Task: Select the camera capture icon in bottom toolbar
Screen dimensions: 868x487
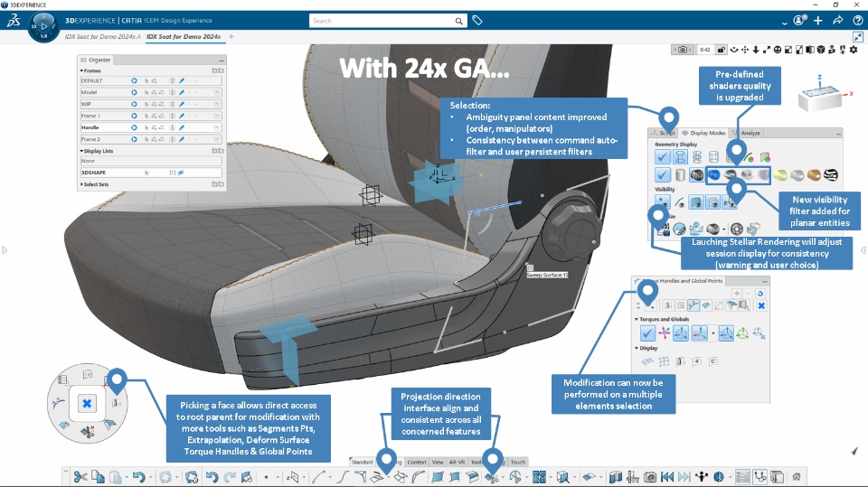Action: [650, 476]
